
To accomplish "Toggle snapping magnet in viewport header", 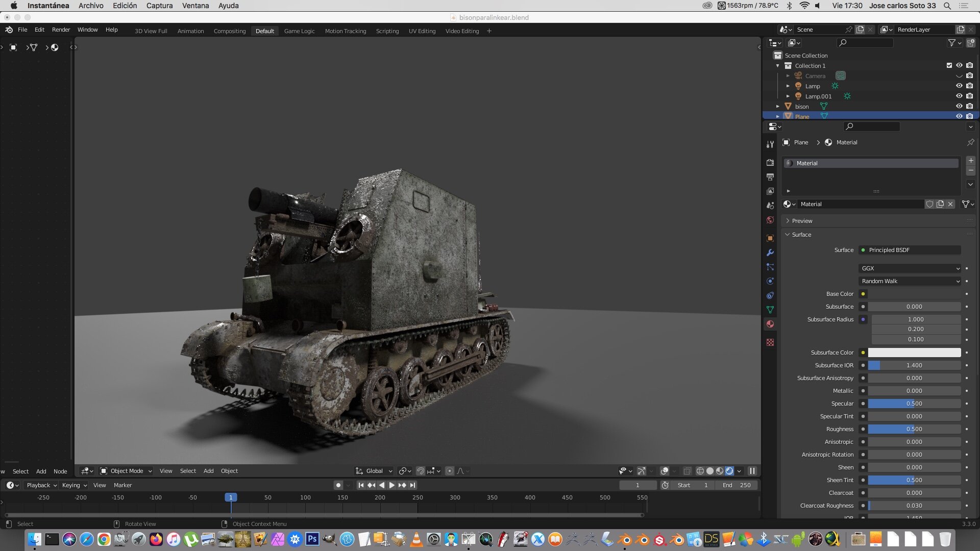I will [421, 471].
